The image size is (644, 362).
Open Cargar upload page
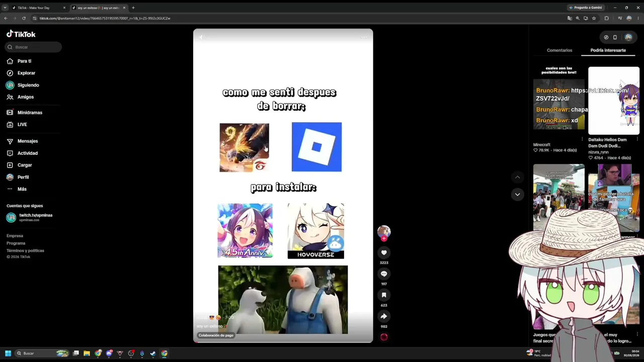click(25, 165)
